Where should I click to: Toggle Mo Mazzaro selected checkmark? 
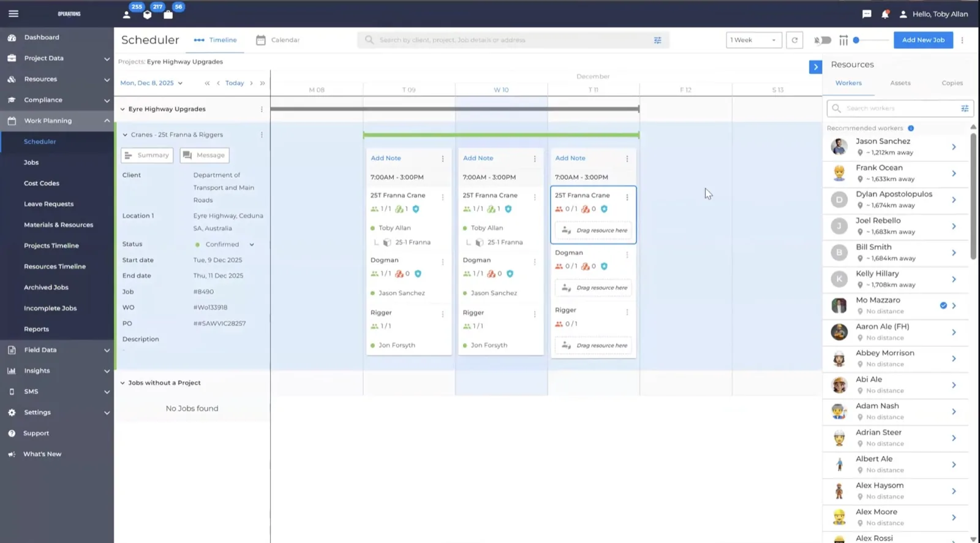tap(943, 305)
